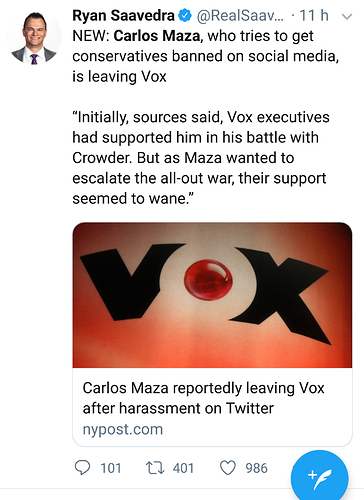The width and height of the screenshot is (364, 500).
Task: Compose a new tweet with quill button
Action: pos(319,478)
